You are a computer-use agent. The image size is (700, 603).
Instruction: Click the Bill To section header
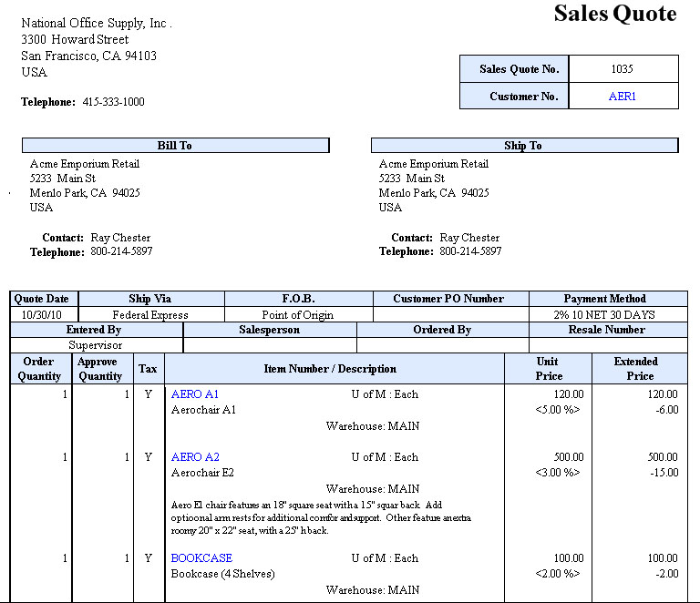(x=175, y=146)
